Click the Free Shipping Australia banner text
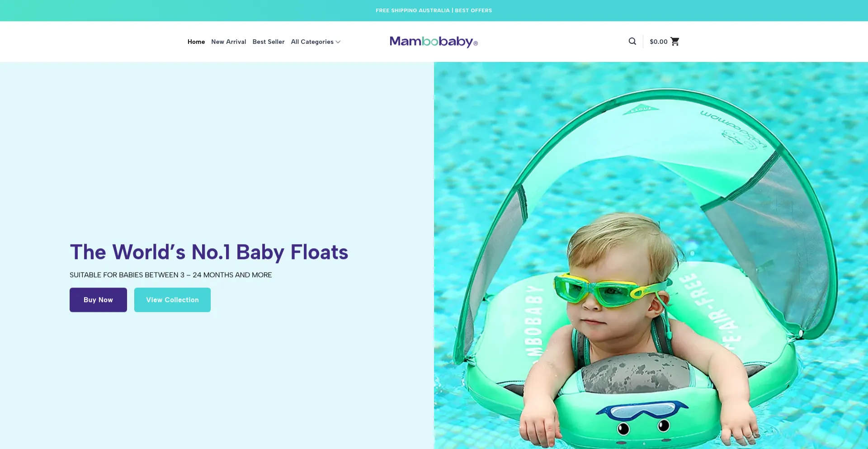868x449 pixels. [413, 10]
